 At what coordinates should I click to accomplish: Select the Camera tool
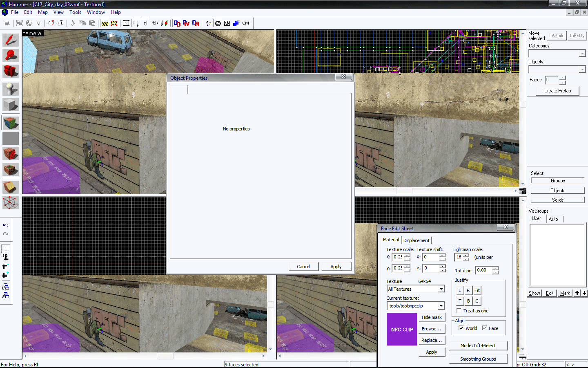[11, 71]
